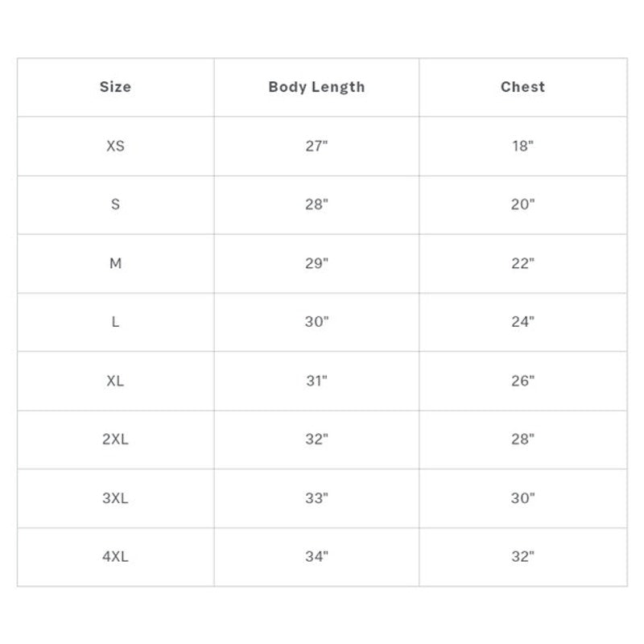This screenshot has height=644, width=644.
Task: Click the 2XL size row label
Action: point(115,440)
